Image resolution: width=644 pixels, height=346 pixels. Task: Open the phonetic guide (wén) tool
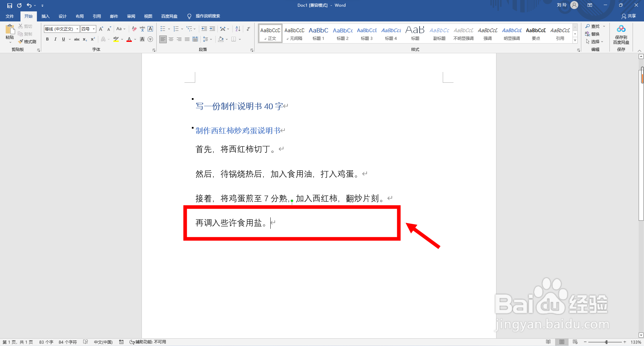click(142, 29)
